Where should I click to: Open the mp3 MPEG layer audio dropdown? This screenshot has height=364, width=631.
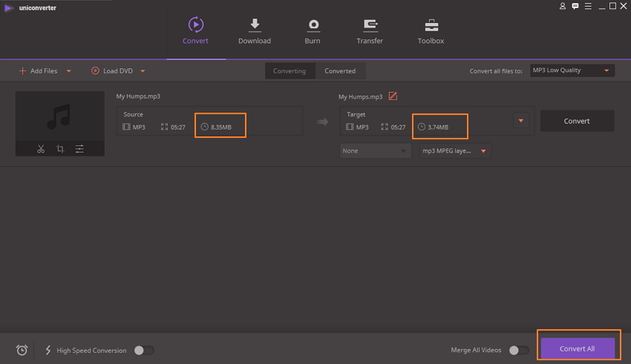(455, 150)
